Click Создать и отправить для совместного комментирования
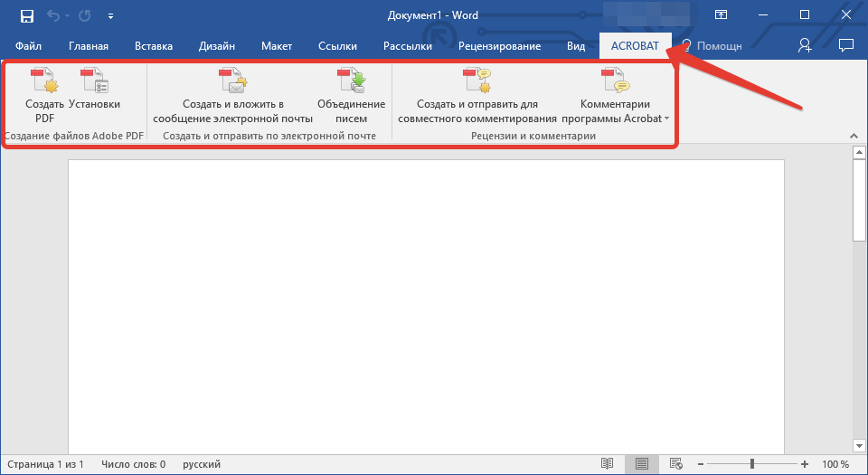The width and height of the screenshot is (868, 475). [x=477, y=95]
